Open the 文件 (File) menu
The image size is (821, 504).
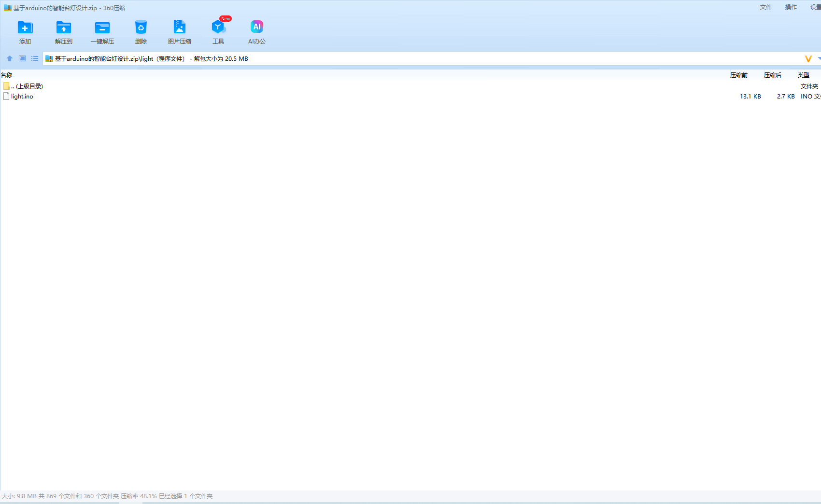click(x=766, y=7)
